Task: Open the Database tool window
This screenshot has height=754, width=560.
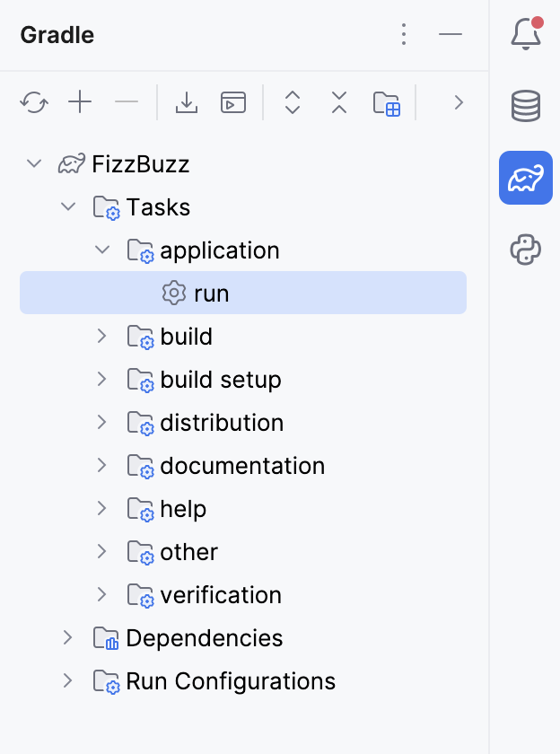Action: click(526, 106)
